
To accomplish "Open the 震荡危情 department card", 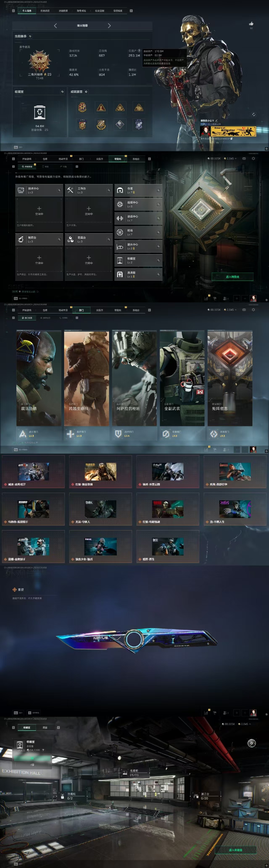I will pyautogui.click(x=39, y=378).
